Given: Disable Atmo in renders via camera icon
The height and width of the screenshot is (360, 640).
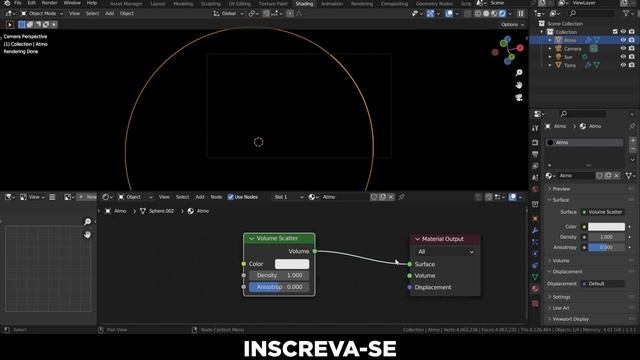Looking at the screenshot, I should click(x=632, y=40).
